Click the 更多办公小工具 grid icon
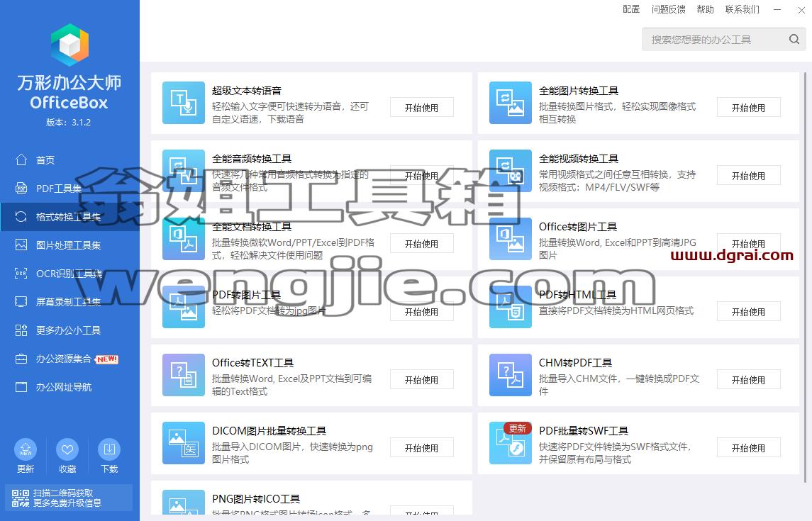The image size is (812, 521). tap(21, 330)
